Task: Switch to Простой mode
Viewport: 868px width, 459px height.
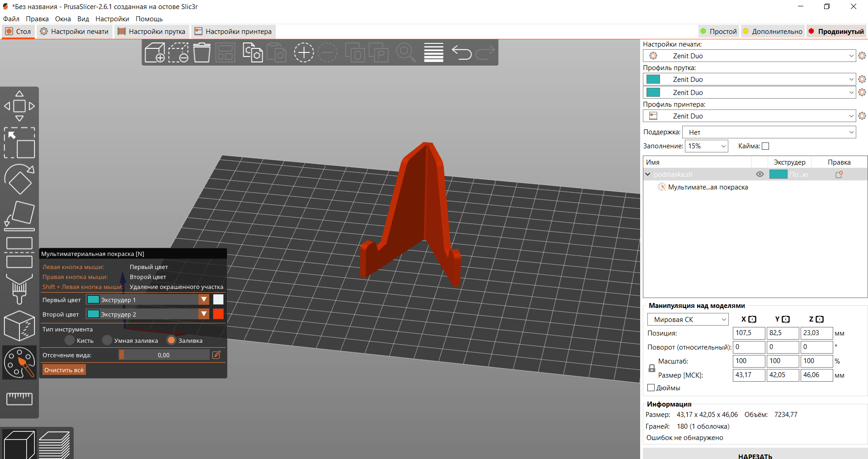Action: (x=719, y=31)
